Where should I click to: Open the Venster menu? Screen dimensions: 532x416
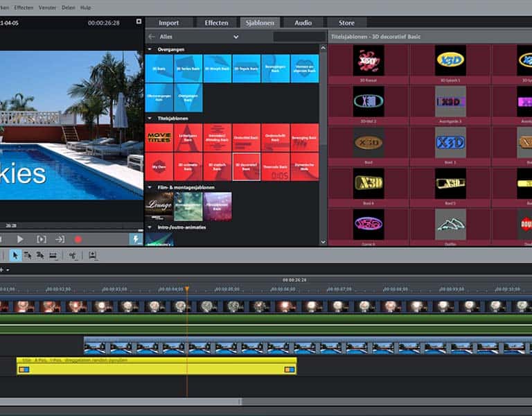tap(47, 8)
